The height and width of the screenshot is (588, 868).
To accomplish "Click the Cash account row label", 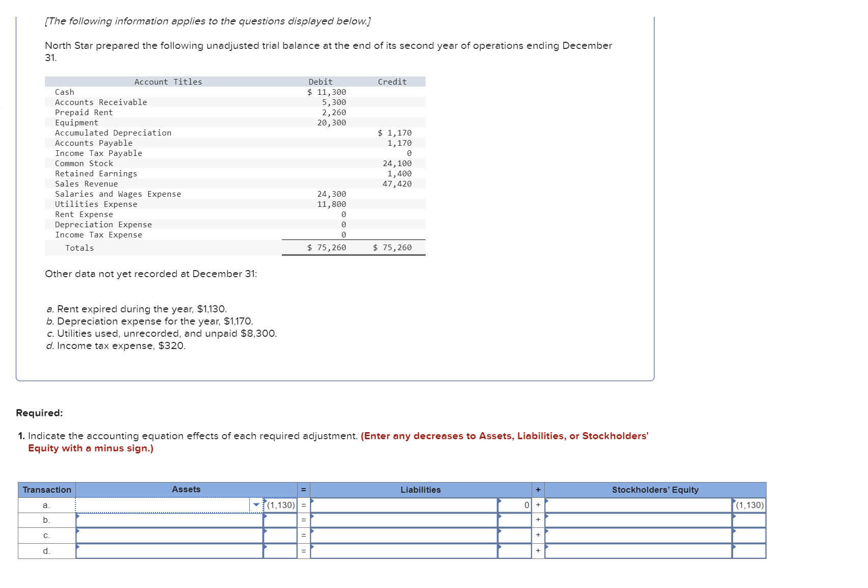I will [x=65, y=92].
